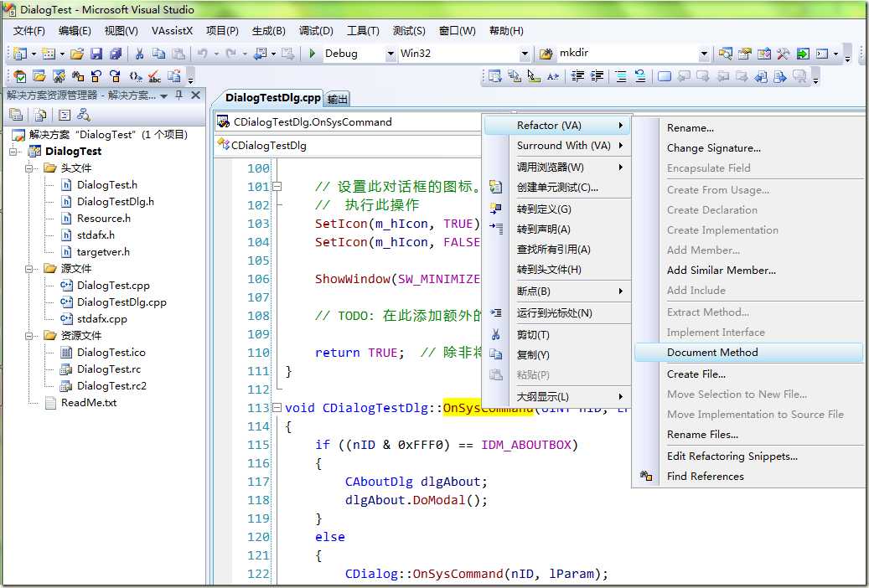
Task: Select Resource.h in the file tree
Action: [104, 219]
